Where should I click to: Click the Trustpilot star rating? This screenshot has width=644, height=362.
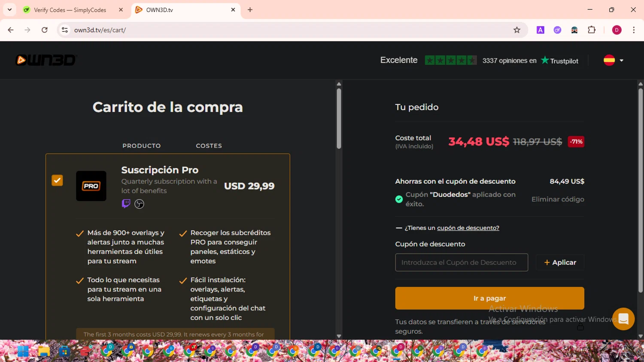[451, 61]
